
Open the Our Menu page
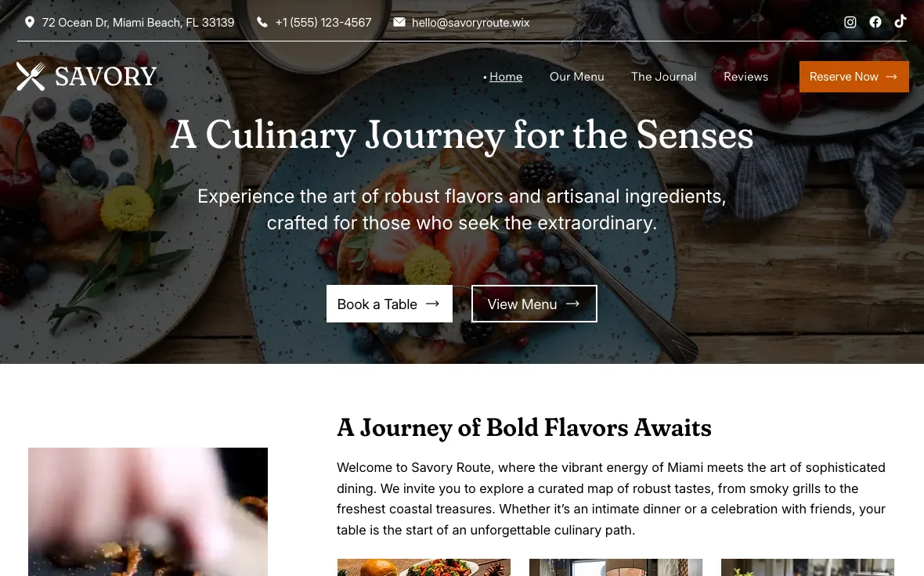[x=576, y=77]
